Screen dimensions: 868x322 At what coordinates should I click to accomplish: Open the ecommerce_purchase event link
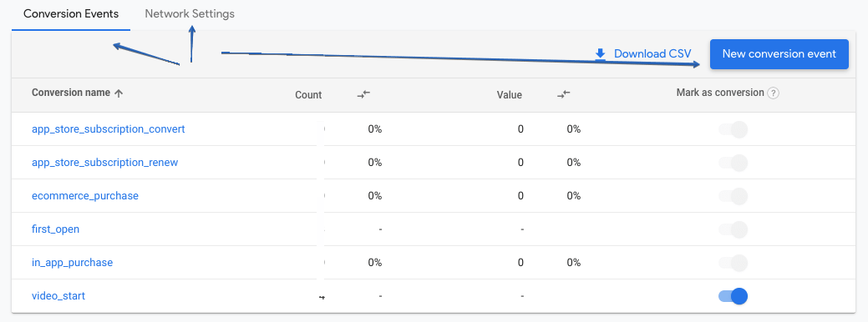pos(85,196)
